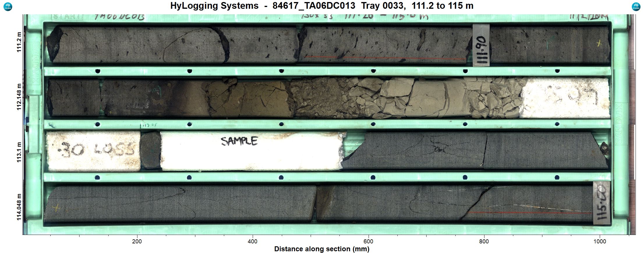Click the CSIRO logo in the top-left corner
Viewport: 644px width, 253px height.
coord(8,6)
